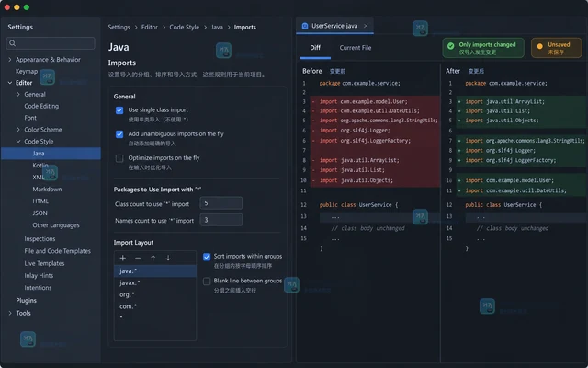The height and width of the screenshot is (368, 588).
Task: Click the Class count to use import field
Action: pos(220,203)
